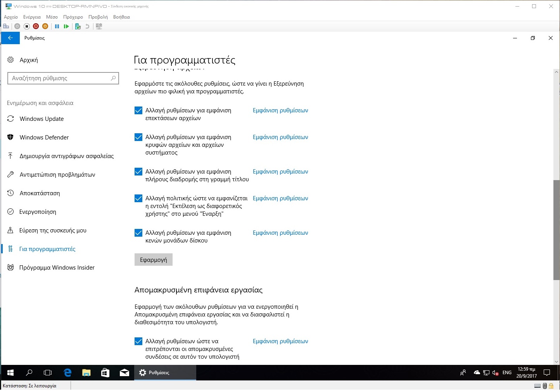Open taskbar Search magnifier
The width and height of the screenshot is (560, 392).
pyautogui.click(x=29, y=373)
